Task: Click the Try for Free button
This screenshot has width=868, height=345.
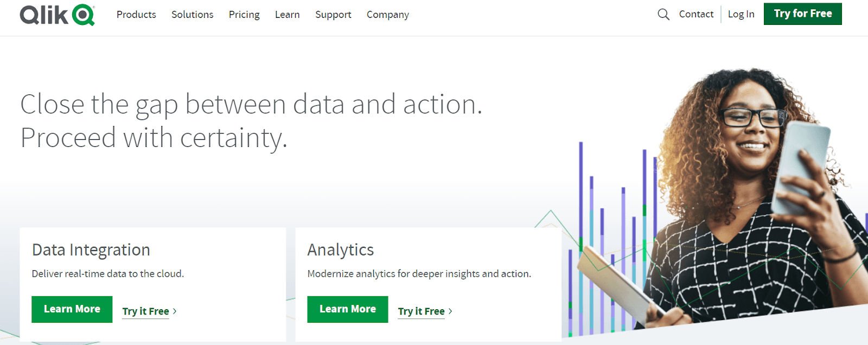Action: click(x=802, y=14)
